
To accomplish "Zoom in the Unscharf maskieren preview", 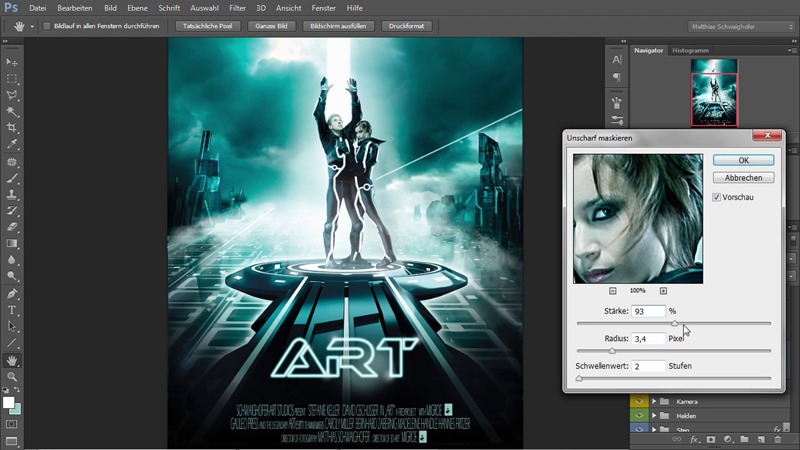I will point(663,291).
